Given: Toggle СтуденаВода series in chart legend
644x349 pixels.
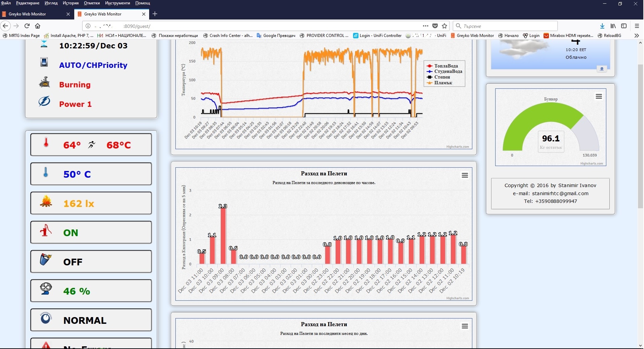Looking at the screenshot, I should (448, 72).
